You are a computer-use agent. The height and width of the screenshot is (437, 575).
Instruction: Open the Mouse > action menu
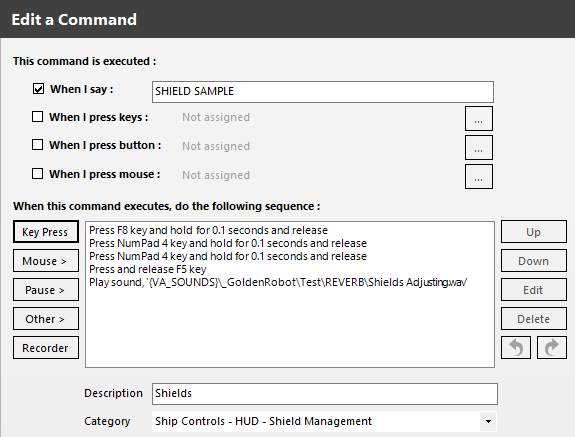click(x=46, y=261)
